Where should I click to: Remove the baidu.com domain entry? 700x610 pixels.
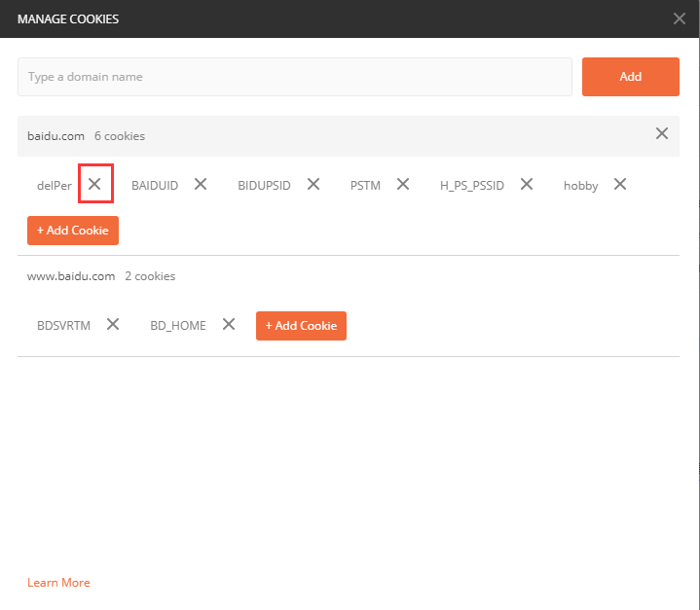pyautogui.click(x=662, y=133)
